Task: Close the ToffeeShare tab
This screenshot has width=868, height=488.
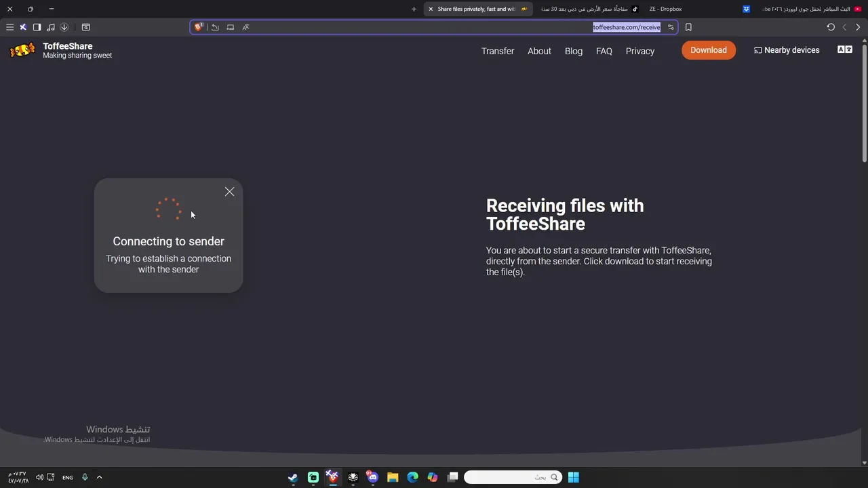Action: pyautogui.click(x=431, y=9)
